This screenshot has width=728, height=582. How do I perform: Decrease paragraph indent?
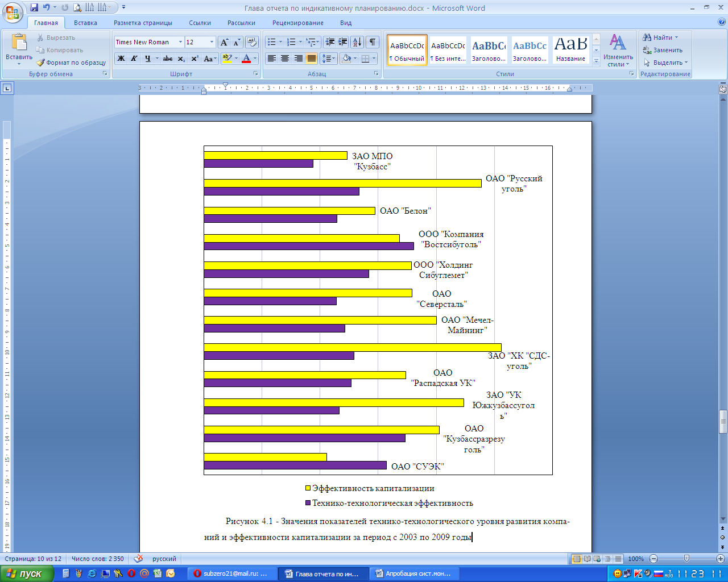coord(329,42)
